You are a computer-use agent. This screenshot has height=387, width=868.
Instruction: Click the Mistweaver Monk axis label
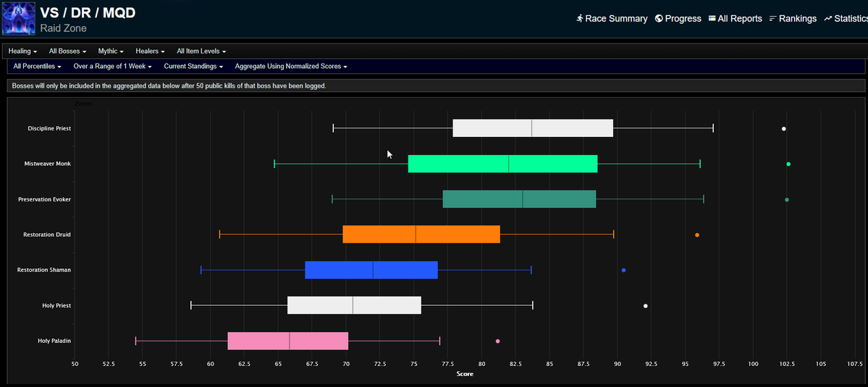(x=48, y=164)
